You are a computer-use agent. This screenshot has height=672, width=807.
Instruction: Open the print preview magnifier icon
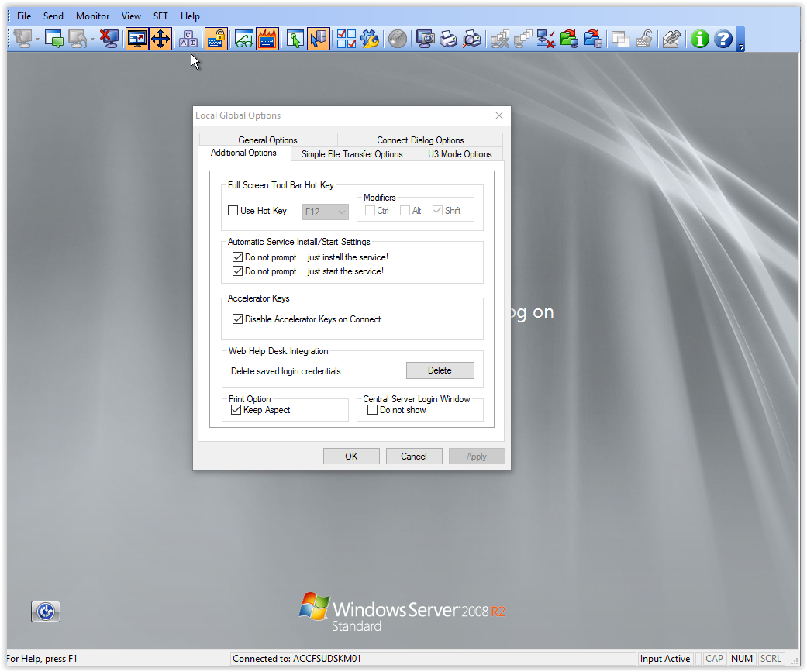coord(472,39)
